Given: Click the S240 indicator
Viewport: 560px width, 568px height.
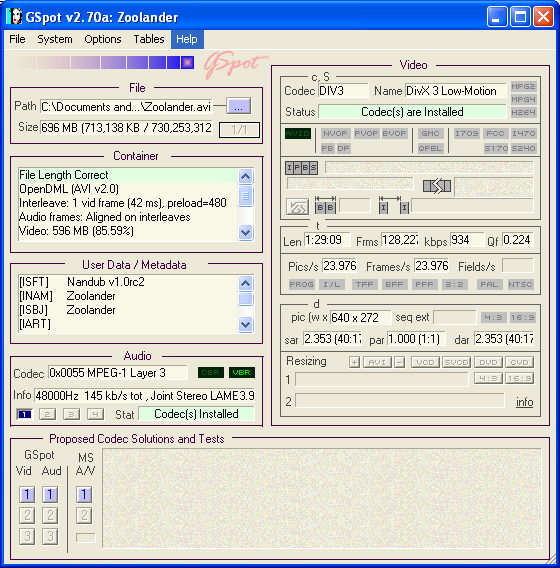Looking at the screenshot, I should point(523,148).
